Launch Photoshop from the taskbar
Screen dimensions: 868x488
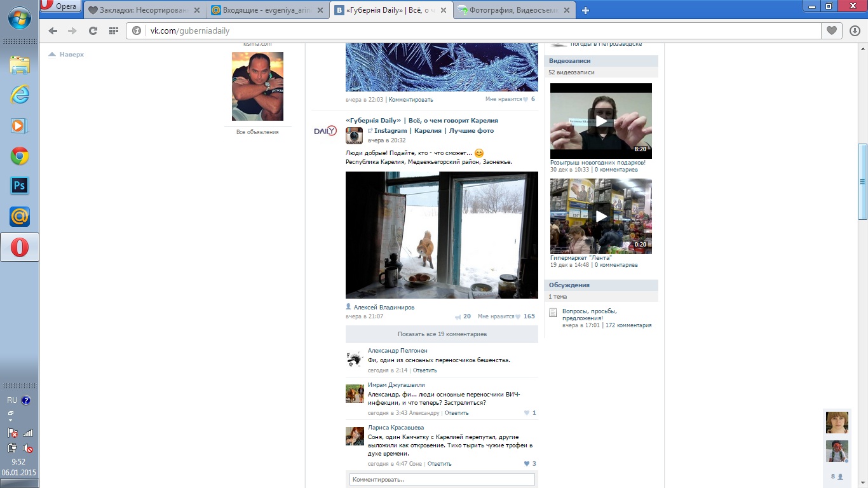[x=20, y=186]
